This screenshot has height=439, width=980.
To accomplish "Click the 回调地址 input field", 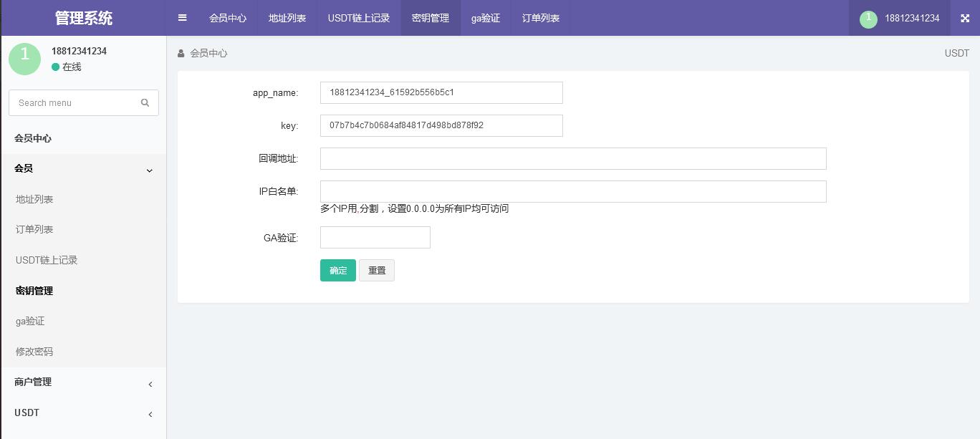I will pos(573,158).
